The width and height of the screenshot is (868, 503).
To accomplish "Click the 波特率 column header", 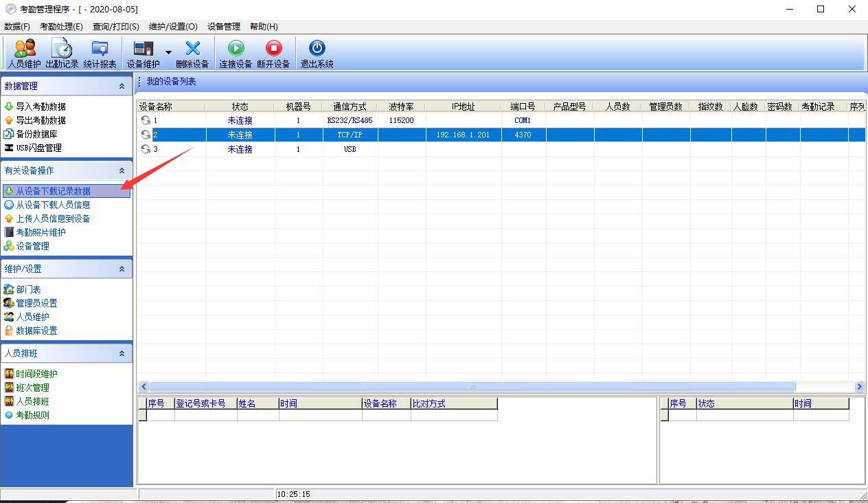I will 401,107.
